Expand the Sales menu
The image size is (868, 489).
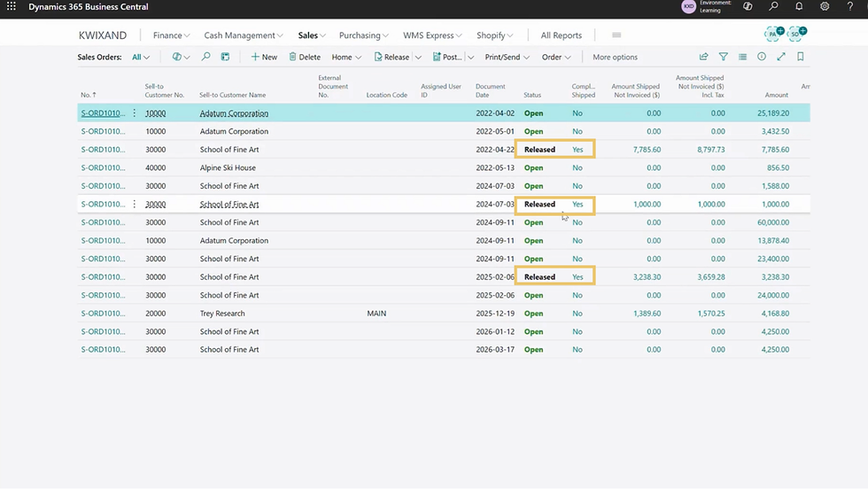click(x=312, y=35)
